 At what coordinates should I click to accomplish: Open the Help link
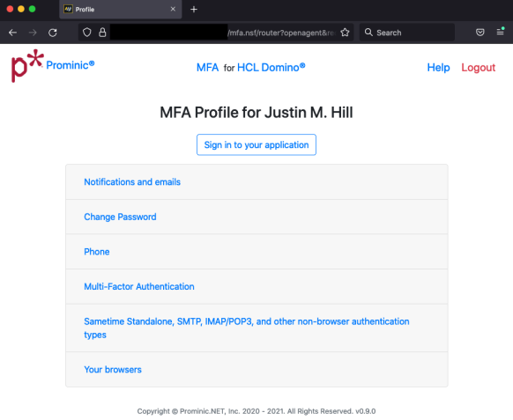pos(438,68)
